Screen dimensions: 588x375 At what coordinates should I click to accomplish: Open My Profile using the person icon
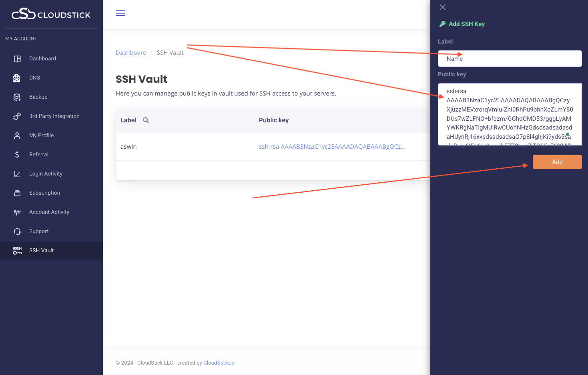click(17, 135)
